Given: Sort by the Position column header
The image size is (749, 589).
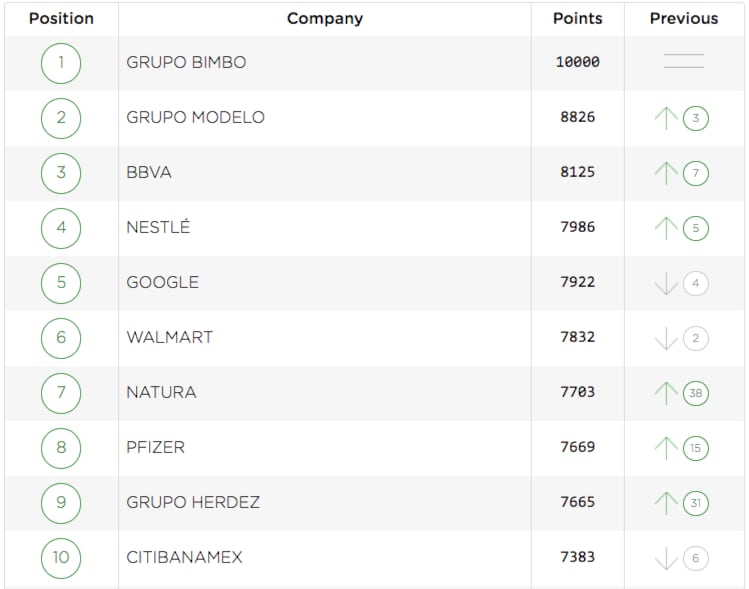Looking at the screenshot, I should pyautogui.click(x=61, y=18).
